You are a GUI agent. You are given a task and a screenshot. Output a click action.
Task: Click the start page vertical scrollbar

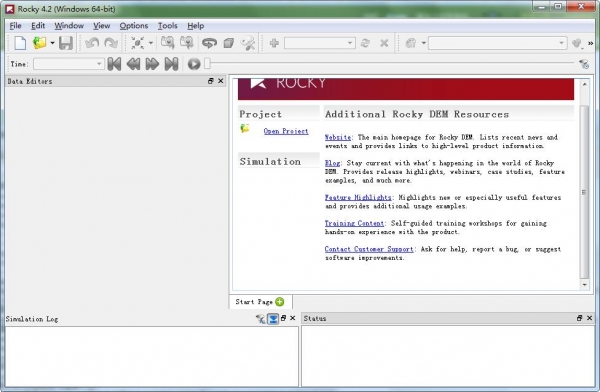584,191
